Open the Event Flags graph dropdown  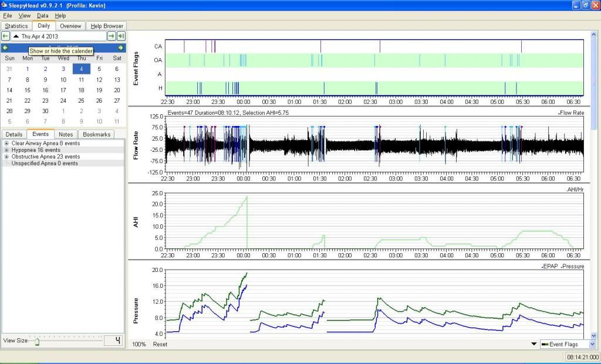click(x=568, y=344)
